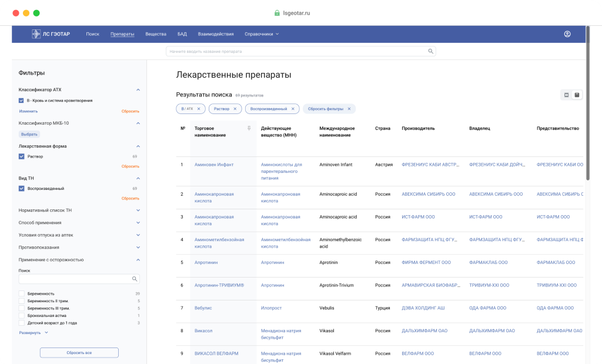Click the Владелец column header
Screen dimensions: 602x364
click(480, 129)
